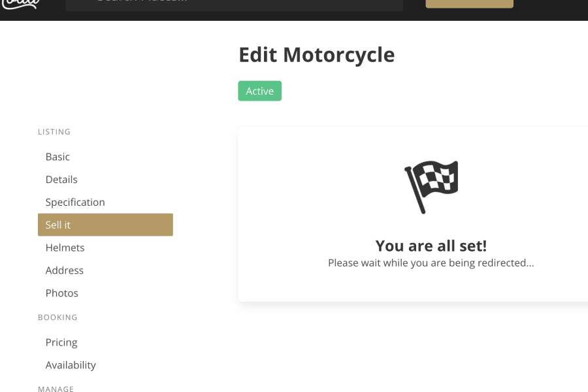Click the gold button in the header
This screenshot has width=588, height=392.
[469, 3]
